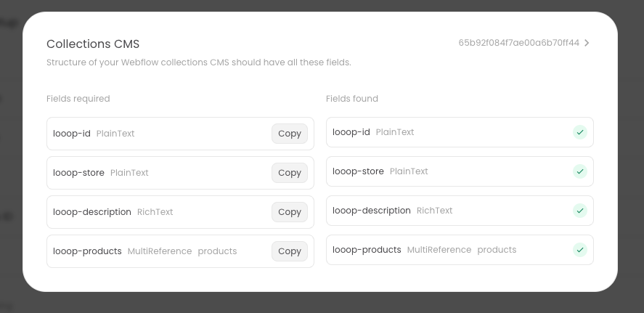Open collection ID 65b92f084f7ae00a6b70ff44 link
Screen dimensions: 644x313
point(518,43)
